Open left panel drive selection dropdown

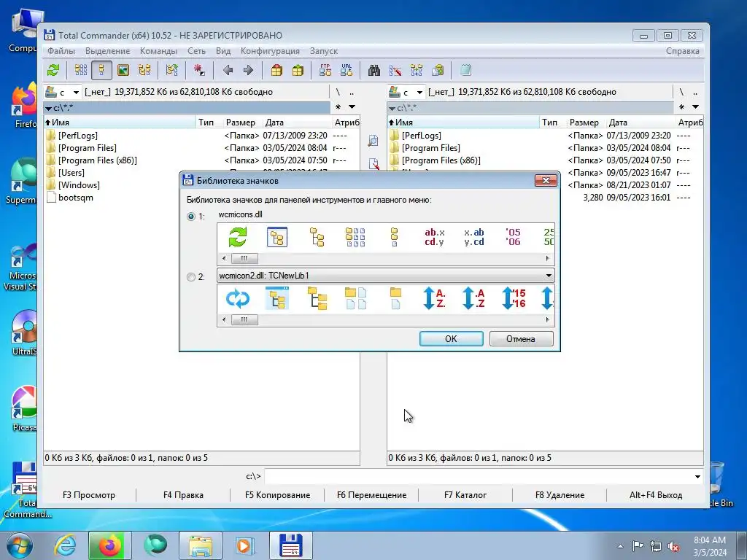click(x=76, y=93)
